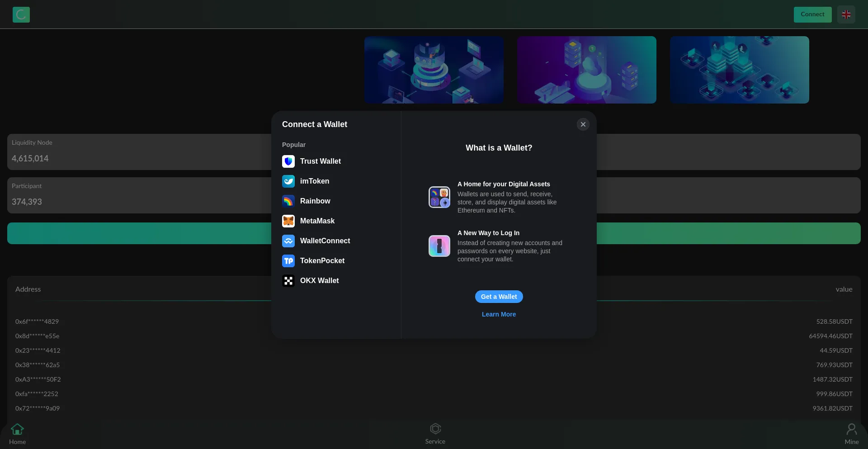
Task: Click the What is a Wallet? heading
Action: coord(499,148)
